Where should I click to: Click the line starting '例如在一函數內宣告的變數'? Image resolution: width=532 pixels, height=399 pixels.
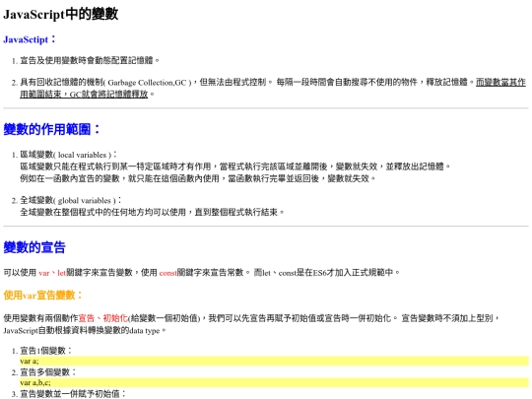tap(198, 178)
